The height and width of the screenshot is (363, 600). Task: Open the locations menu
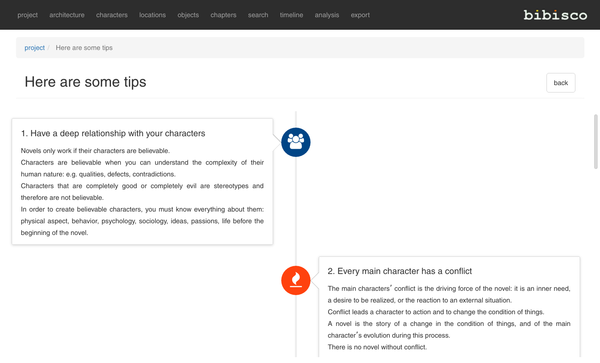(x=152, y=15)
